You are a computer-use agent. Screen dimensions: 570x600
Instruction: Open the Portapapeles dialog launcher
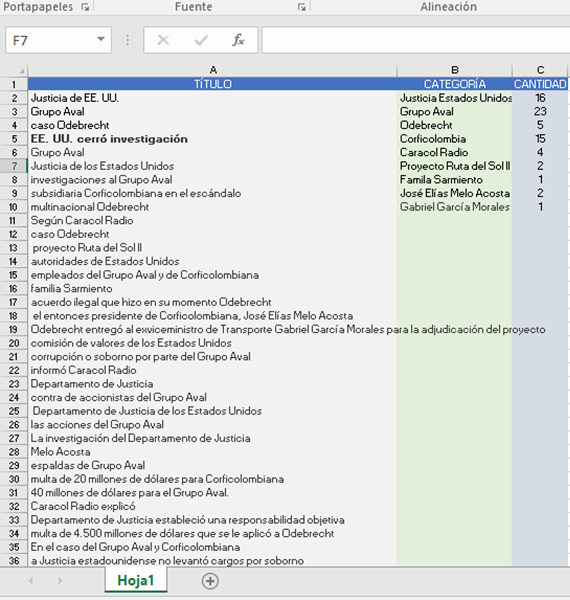(85, 7)
